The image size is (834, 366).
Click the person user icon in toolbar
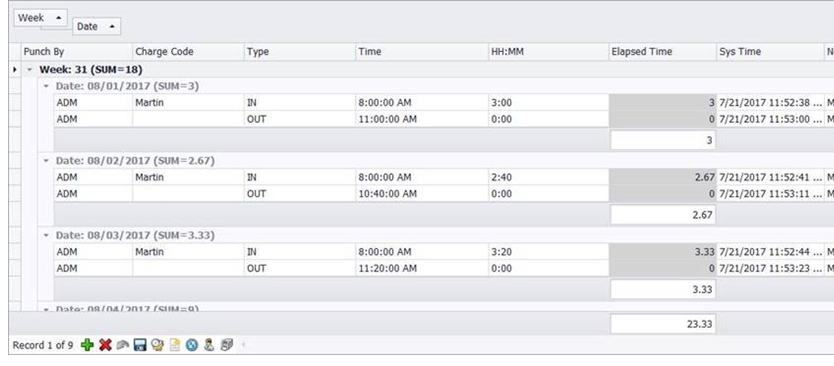pyautogui.click(x=209, y=345)
